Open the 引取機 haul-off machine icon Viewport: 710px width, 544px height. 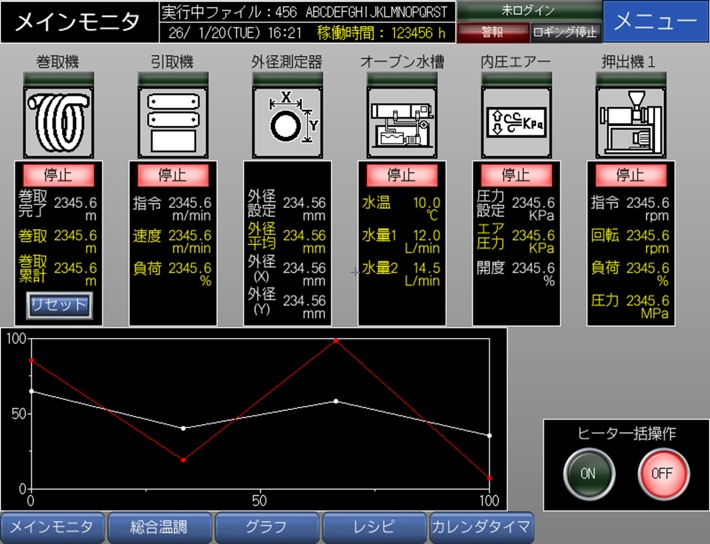173,123
